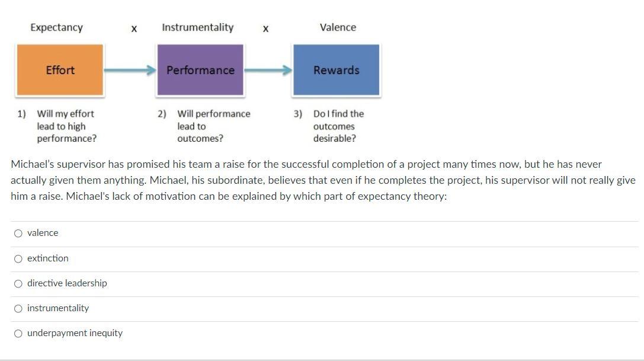Click the text 'Will my effort lead to high performance?'

pyautogui.click(x=65, y=126)
